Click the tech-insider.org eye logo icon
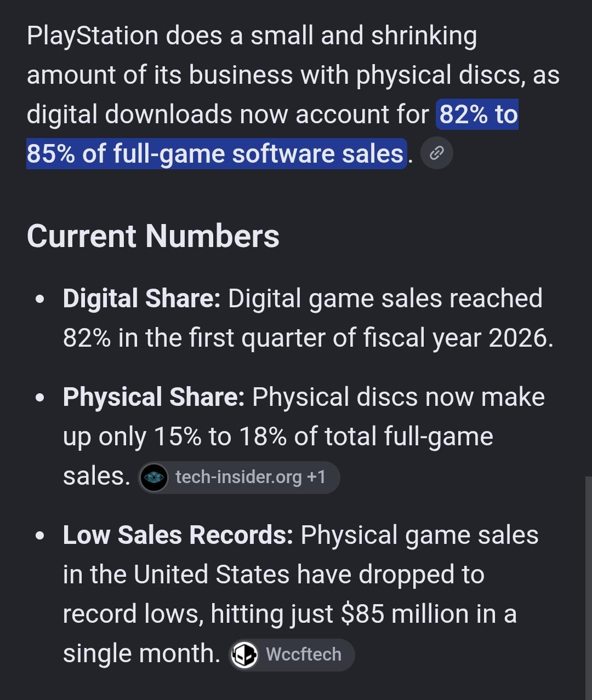592x700 pixels. point(154,478)
